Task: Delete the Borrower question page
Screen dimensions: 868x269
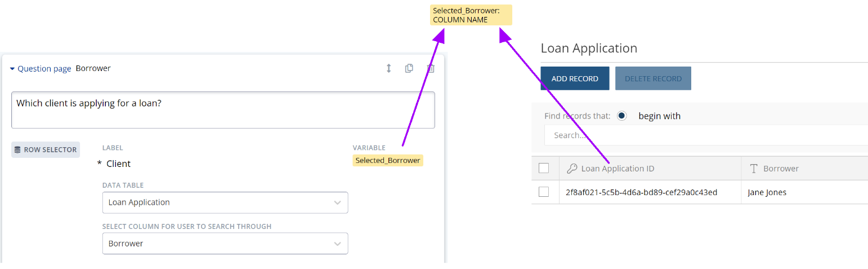Action: [431, 68]
